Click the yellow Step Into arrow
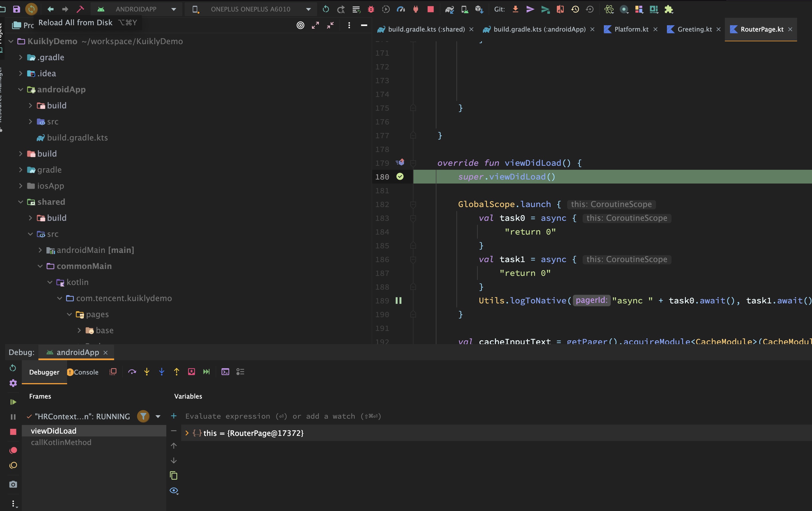This screenshot has height=511, width=812. click(x=147, y=372)
